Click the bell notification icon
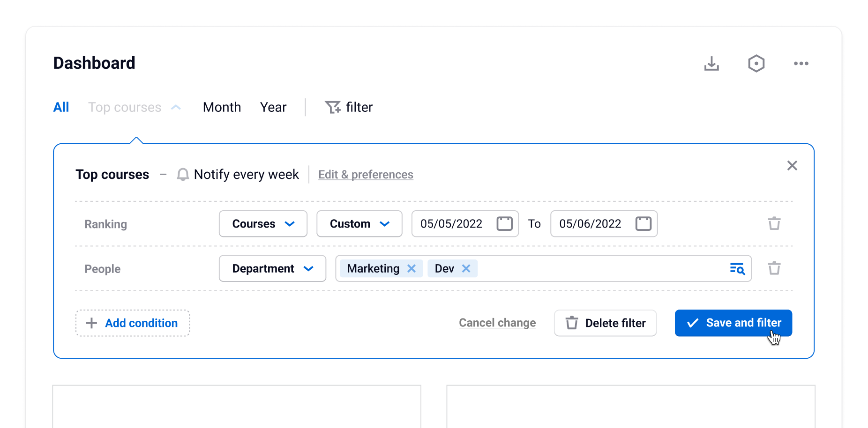 [x=183, y=175]
